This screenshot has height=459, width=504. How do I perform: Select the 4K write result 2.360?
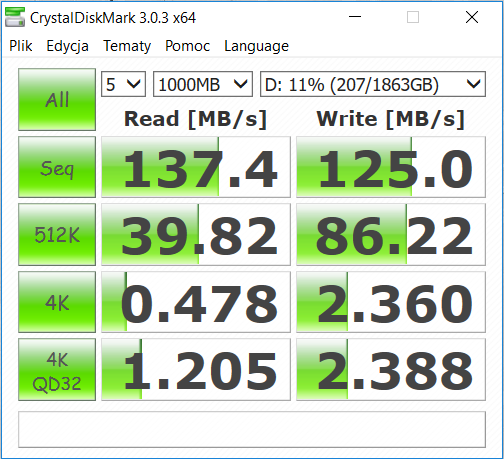[391, 302]
